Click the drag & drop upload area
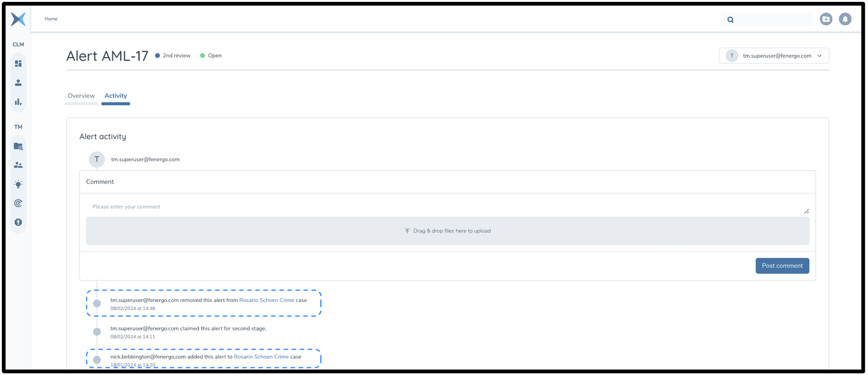The width and height of the screenshot is (868, 375). (447, 231)
